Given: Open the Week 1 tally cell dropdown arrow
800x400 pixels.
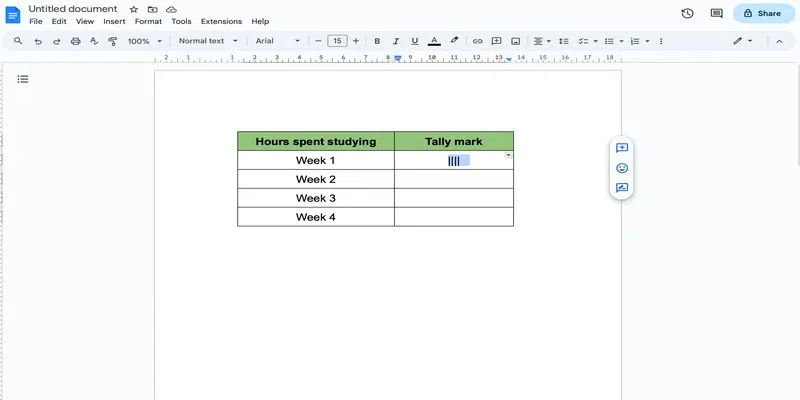Looking at the screenshot, I should tap(508, 155).
